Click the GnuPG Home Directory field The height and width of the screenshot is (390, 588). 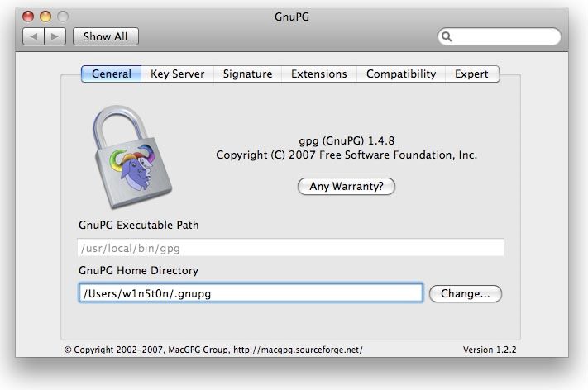coord(250,293)
